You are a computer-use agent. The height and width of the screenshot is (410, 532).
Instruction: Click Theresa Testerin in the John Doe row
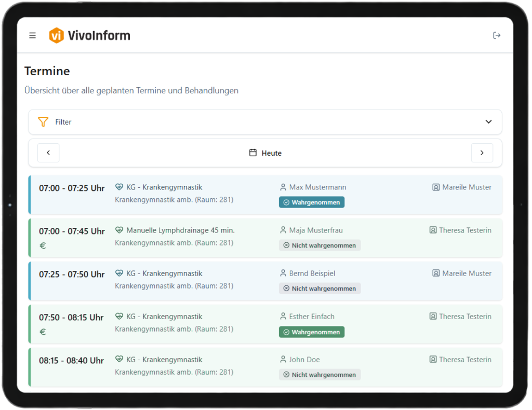pyautogui.click(x=465, y=360)
